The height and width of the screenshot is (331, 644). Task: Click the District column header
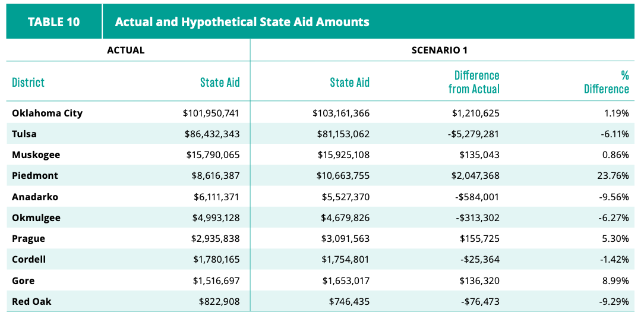point(28,82)
